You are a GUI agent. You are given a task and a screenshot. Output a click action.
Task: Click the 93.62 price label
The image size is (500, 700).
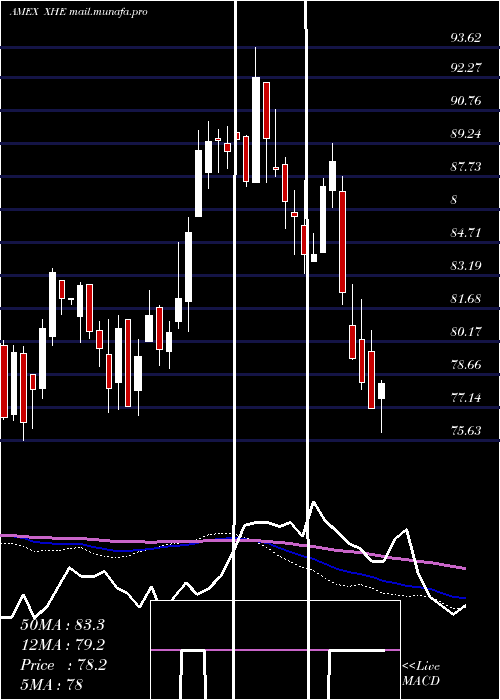[x=466, y=38]
